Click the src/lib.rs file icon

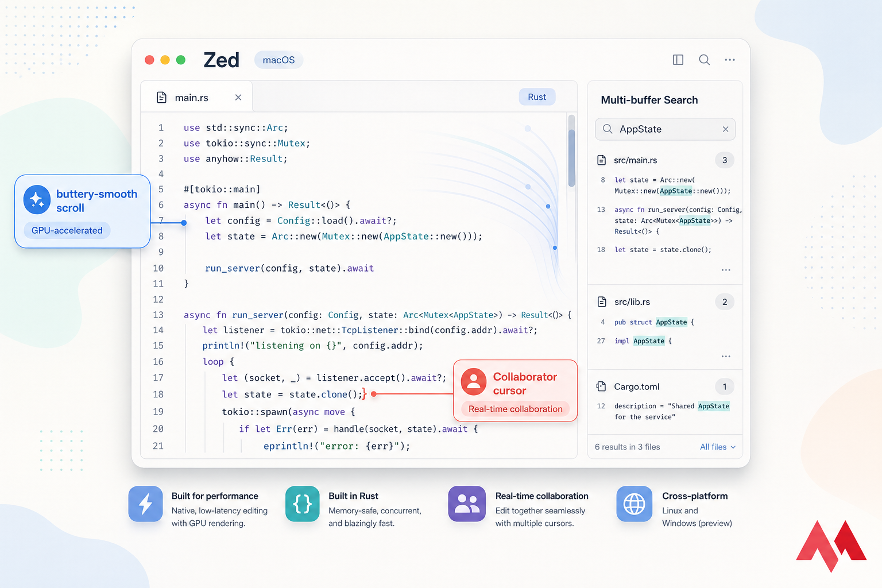pyautogui.click(x=602, y=302)
